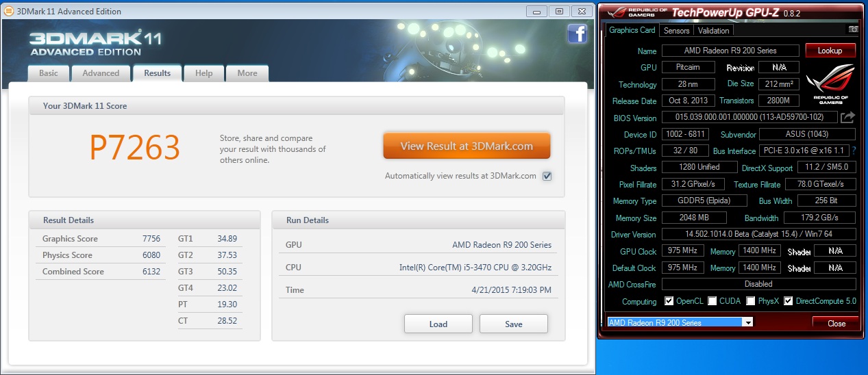Toggle automatically view results at 3DMark.com checkbox
Viewport: 868px width, 375px height.
click(547, 176)
